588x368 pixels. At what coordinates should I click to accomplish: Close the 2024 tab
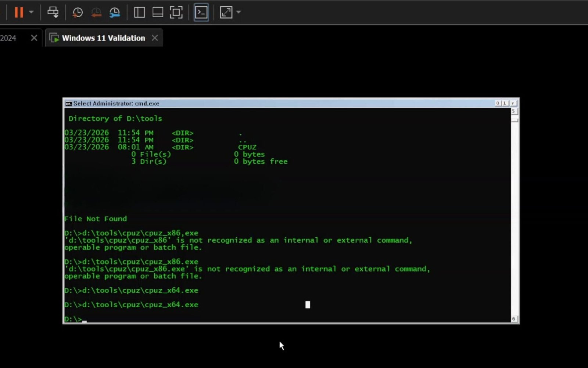(x=33, y=38)
